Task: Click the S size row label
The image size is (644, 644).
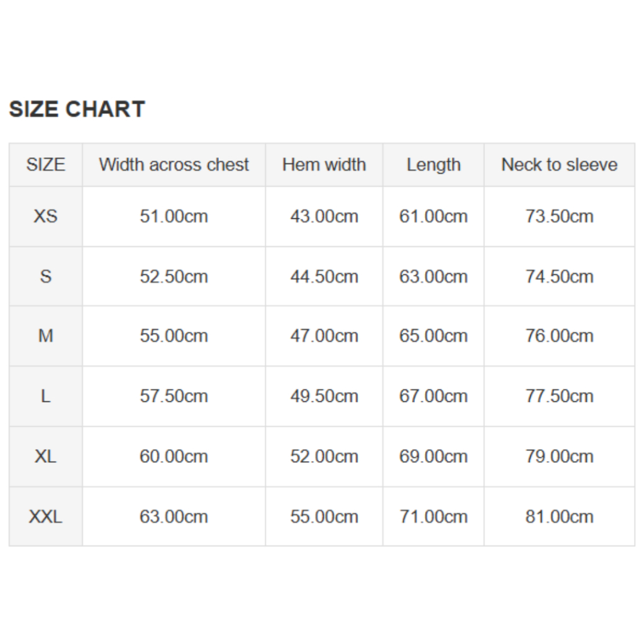Action: (x=45, y=277)
